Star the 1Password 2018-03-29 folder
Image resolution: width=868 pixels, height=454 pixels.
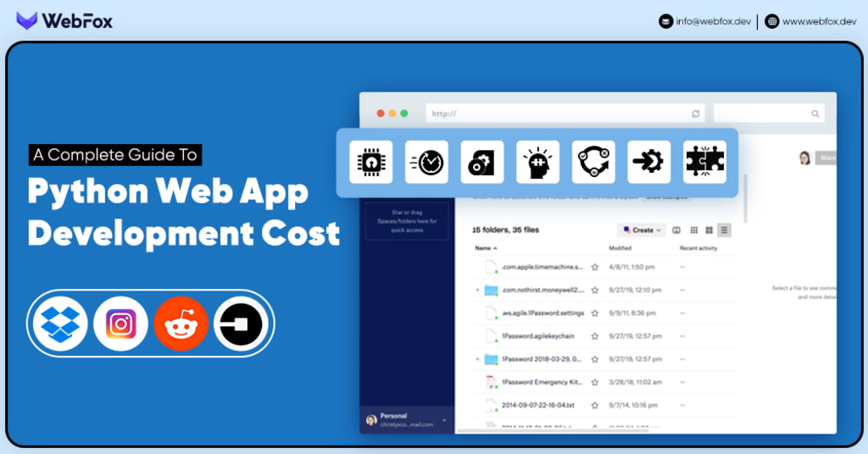click(x=594, y=359)
